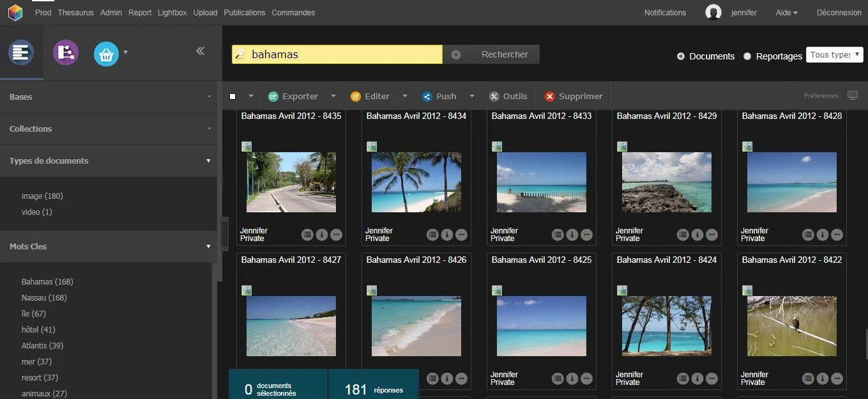Screen dimensions: 868x399
Task: Open more options icon for Bahamas 8433
Action: 586,235
